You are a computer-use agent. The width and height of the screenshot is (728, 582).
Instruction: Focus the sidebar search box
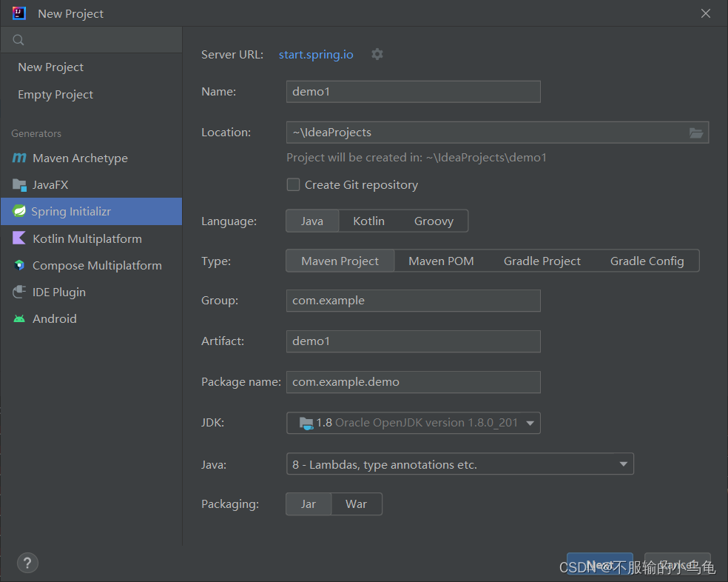(x=91, y=40)
